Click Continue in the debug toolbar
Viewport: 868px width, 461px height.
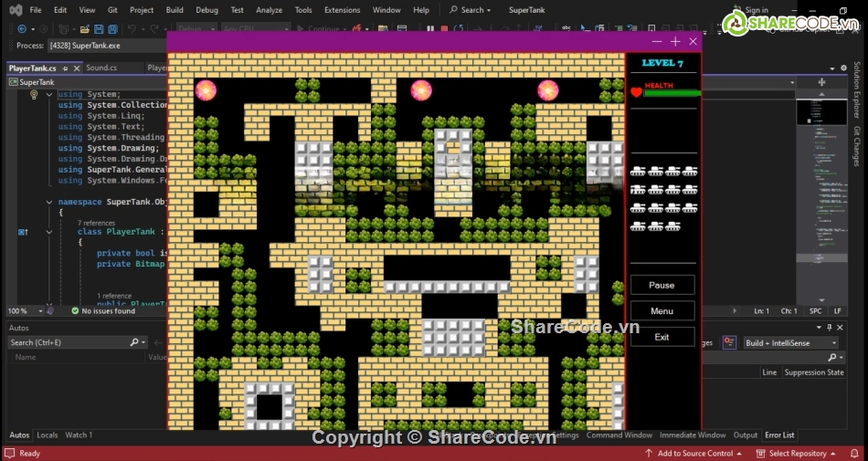[x=318, y=28]
